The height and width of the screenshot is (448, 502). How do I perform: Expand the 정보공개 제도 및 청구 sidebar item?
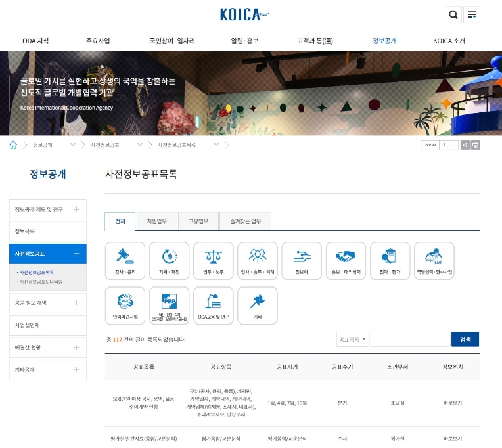pos(76,210)
